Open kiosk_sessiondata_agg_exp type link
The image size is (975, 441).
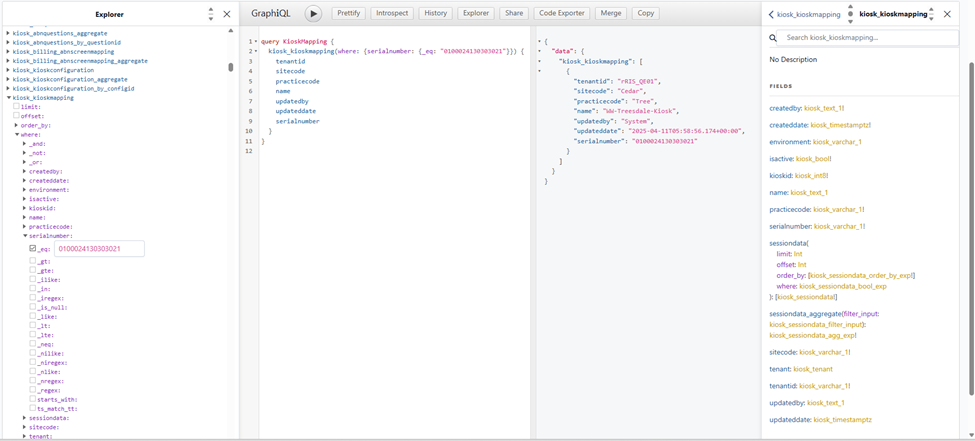812,335
